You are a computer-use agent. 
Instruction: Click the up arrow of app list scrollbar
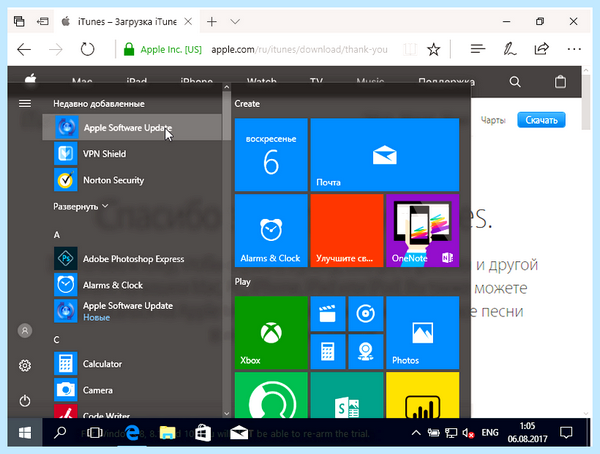227,87
